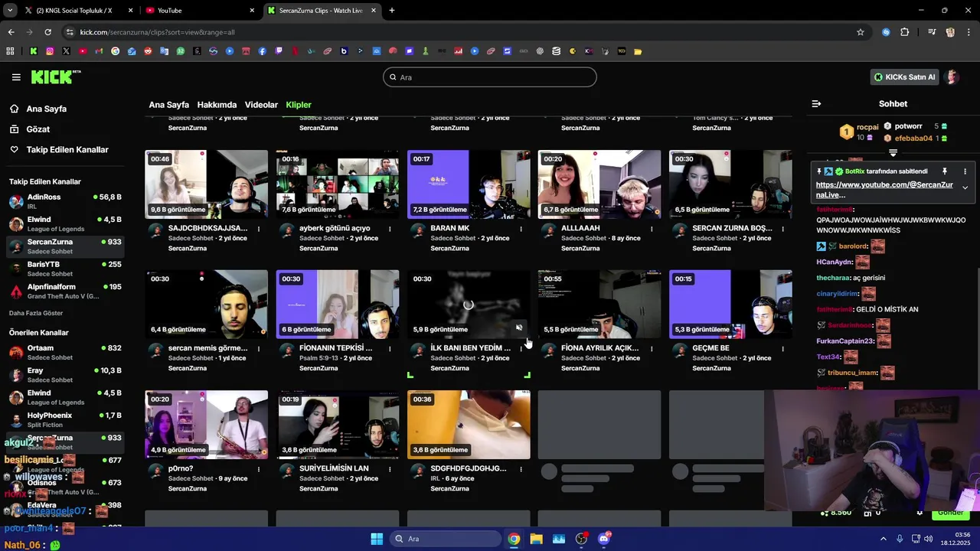Switch to the Videolar tab
The width and height of the screenshot is (980, 551).
pyautogui.click(x=261, y=105)
